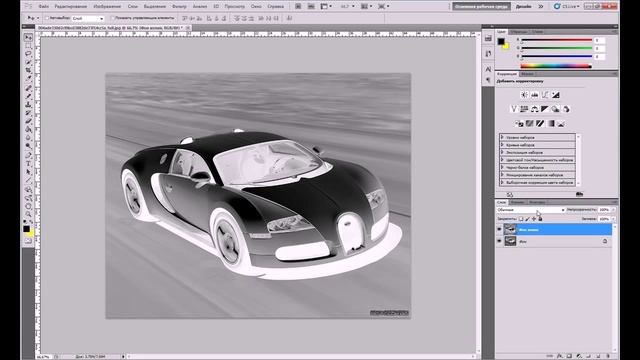Viewport: 640px width, 360px height.
Task: Open the Character panel icon in dock
Action: (488, 69)
